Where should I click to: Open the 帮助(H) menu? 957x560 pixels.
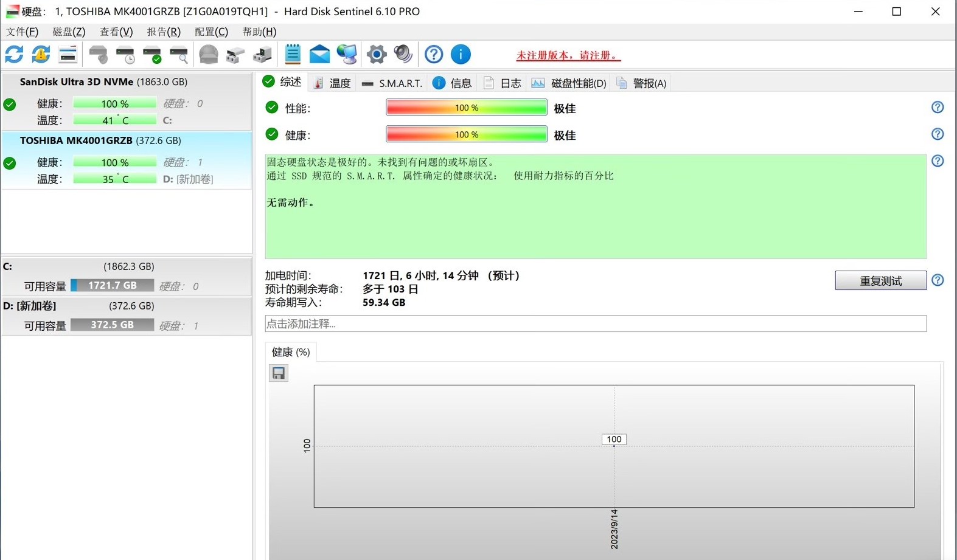click(259, 32)
